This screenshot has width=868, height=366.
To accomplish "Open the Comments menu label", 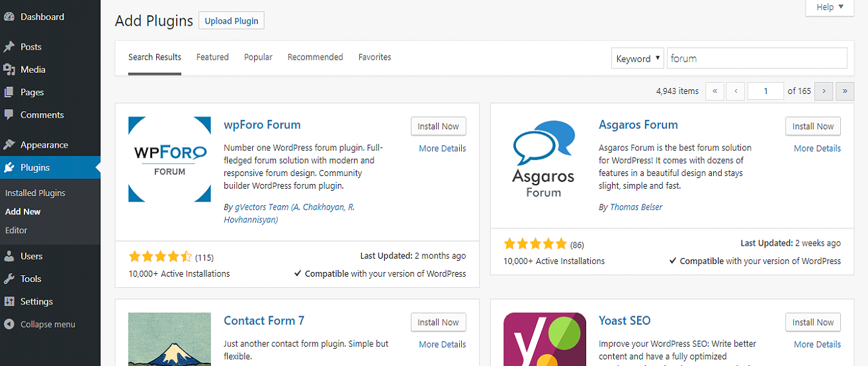I will pos(42,114).
